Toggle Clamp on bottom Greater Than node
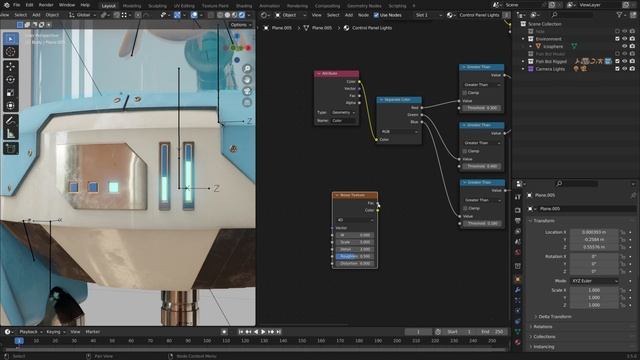This screenshot has width=640, height=360. 464,208
